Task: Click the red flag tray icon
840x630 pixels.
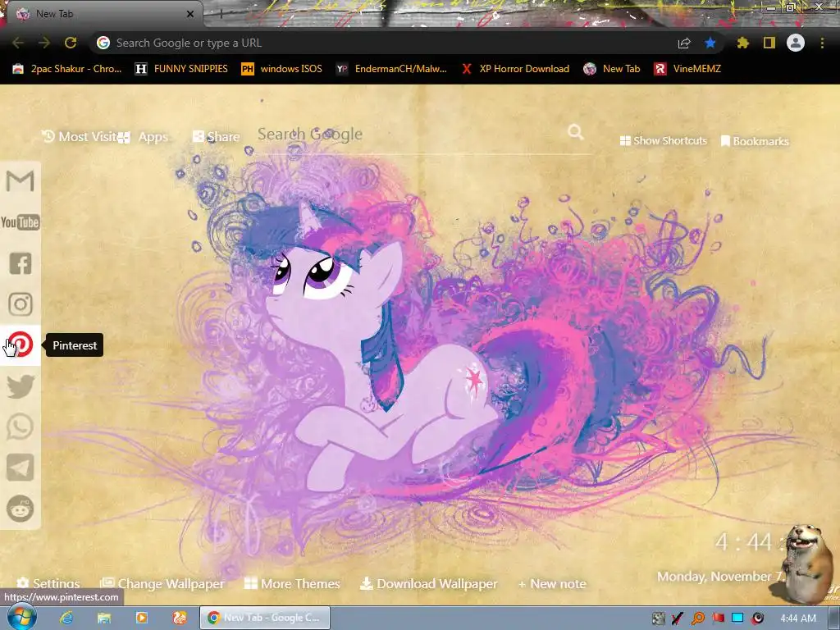Action: click(x=719, y=619)
